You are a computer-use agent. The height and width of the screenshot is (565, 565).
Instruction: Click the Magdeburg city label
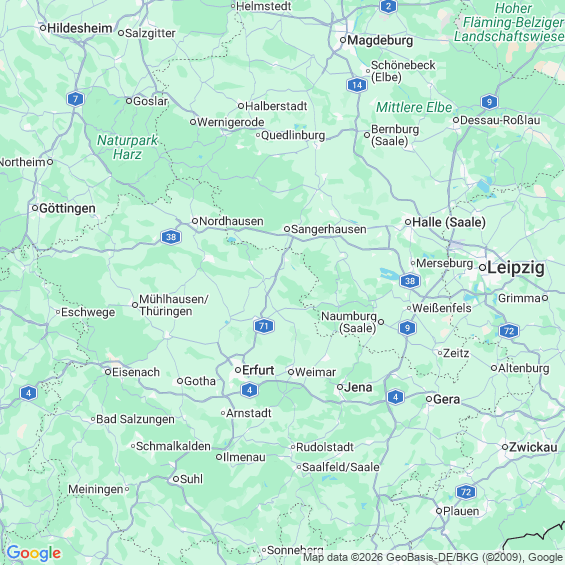tap(380, 40)
